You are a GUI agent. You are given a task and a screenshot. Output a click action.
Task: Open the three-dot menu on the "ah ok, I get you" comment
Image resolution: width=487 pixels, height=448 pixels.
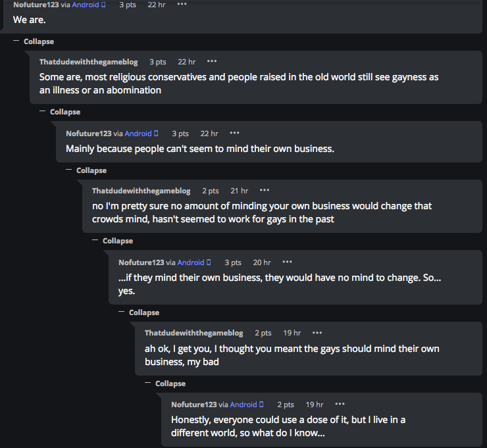pyautogui.click(x=317, y=333)
